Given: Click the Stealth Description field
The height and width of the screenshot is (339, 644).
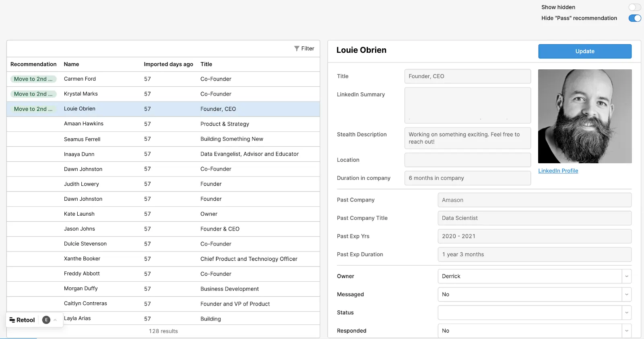Looking at the screenshot, I should 468,138.
